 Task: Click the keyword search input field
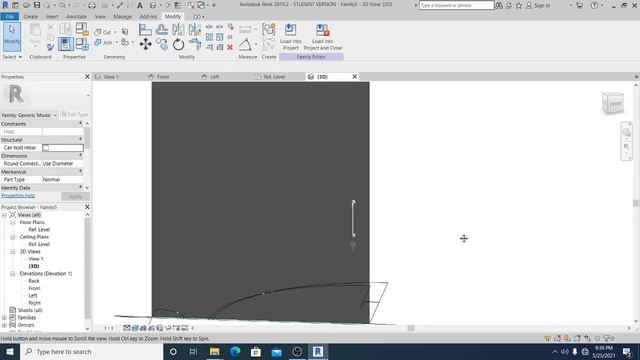456,5
